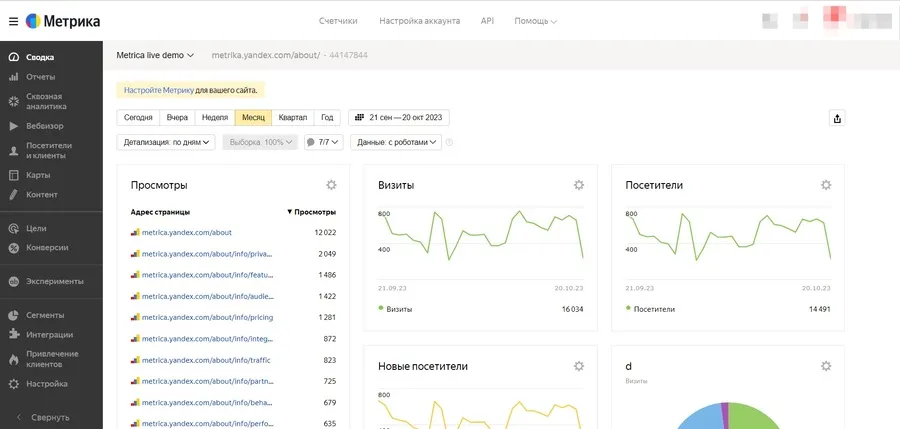900x429 pixels.
Task: Open the hamburger menu next to the logo
Action: pos(13,20)
